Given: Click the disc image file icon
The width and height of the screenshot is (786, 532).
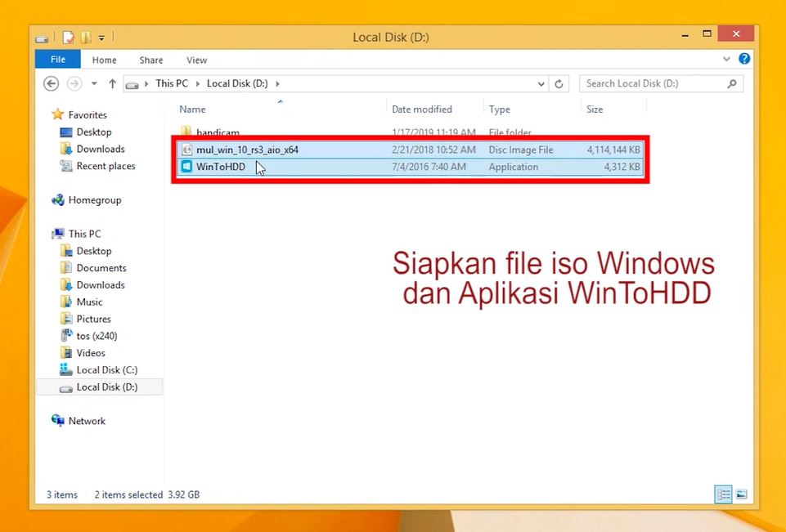Looking at the screenshot, I should [187, 150].
